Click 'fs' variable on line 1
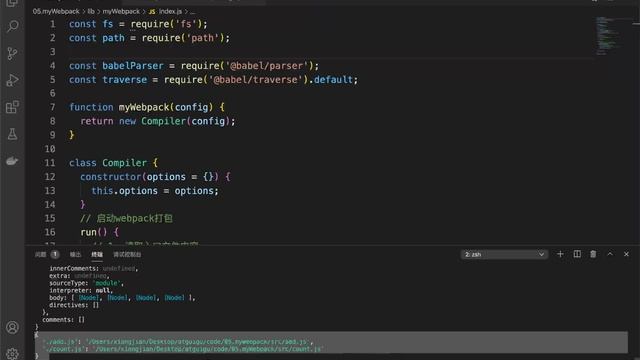640x360 pixels. coord(108,24)
